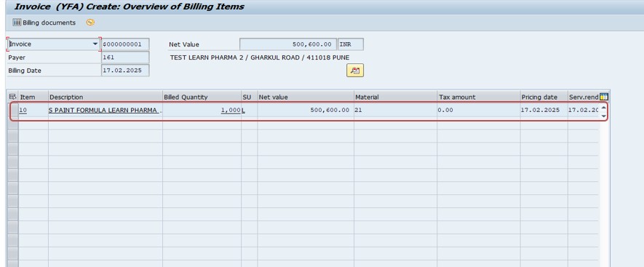The image size is (644, 267).
Task: Open the Billing documents toolbar button
Action: pos(44,23)
